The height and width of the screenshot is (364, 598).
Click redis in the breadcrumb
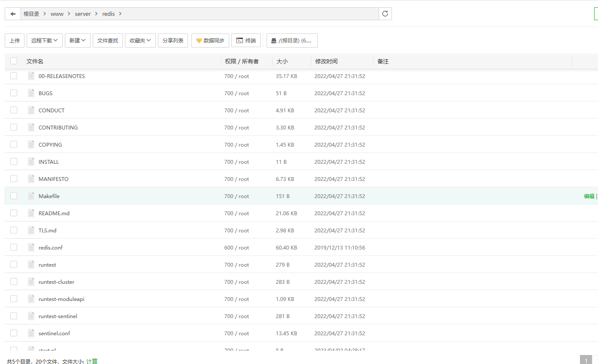(x=109, y=14)
